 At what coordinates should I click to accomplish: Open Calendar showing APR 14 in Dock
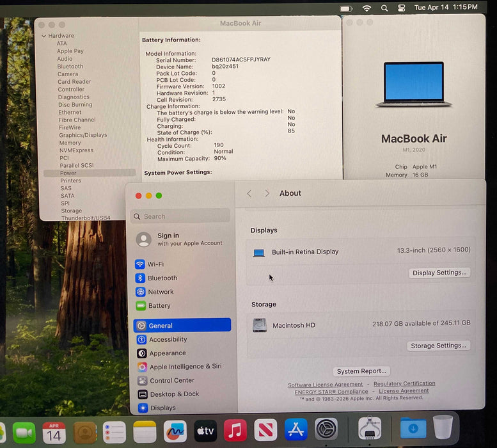coord(54,433)
